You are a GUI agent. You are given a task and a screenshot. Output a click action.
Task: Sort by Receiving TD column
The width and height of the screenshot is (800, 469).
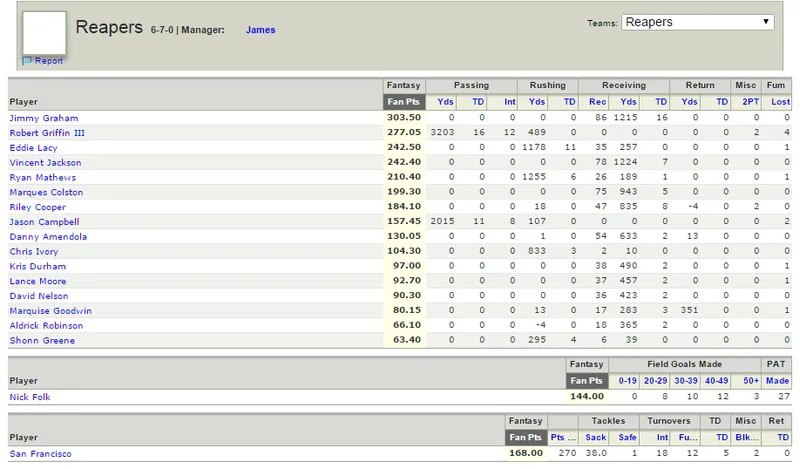[661, 102]
